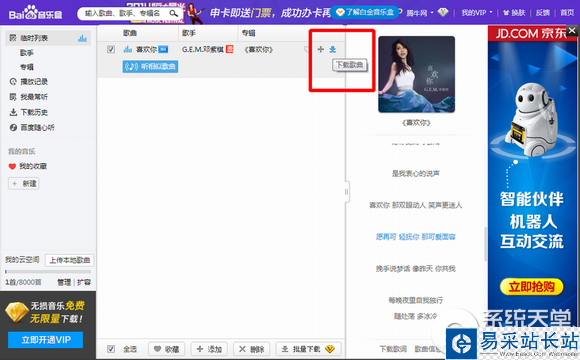Go to 首页 home page
The height and width of the screenshot is (360, 580).
(567, 13)
